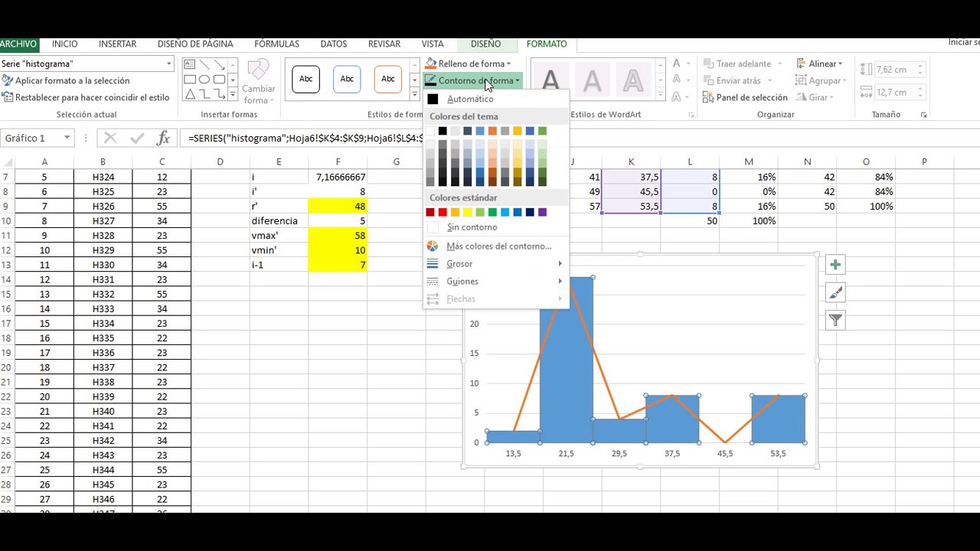Open Grosor submenu

tap(495, 263)
